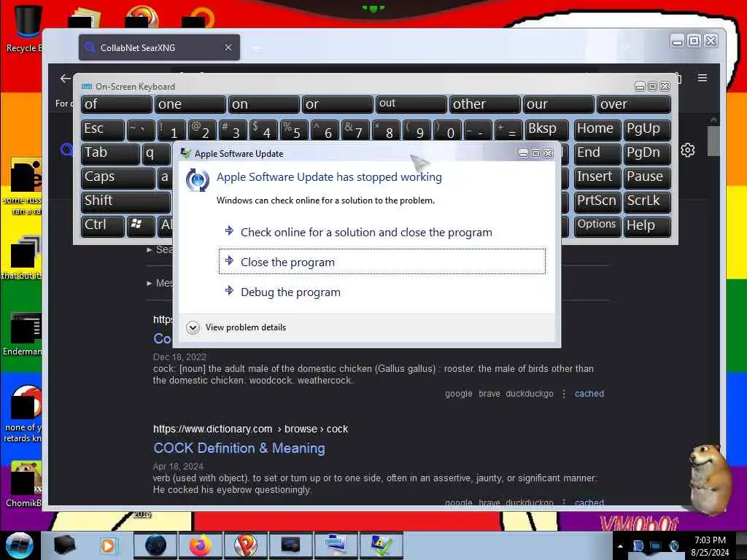Select the 'of' word prediction on On-Screen Keyboard

[117, 104]
